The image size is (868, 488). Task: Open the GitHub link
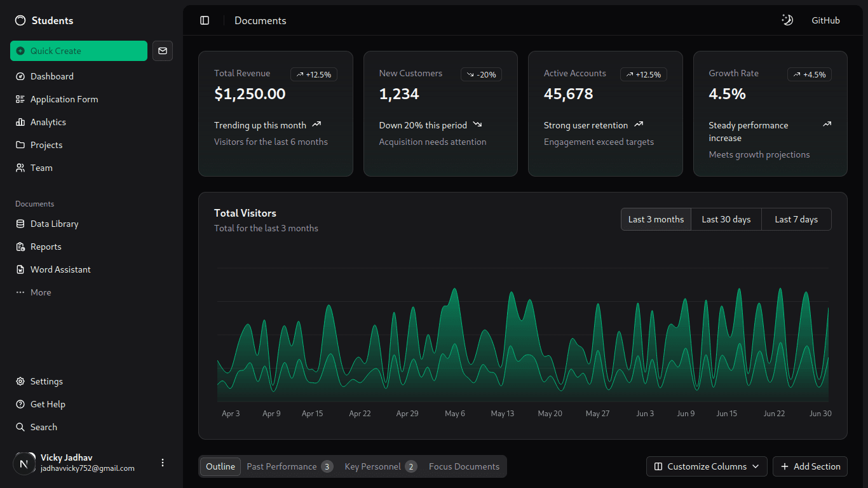click(x=825, y=20)
